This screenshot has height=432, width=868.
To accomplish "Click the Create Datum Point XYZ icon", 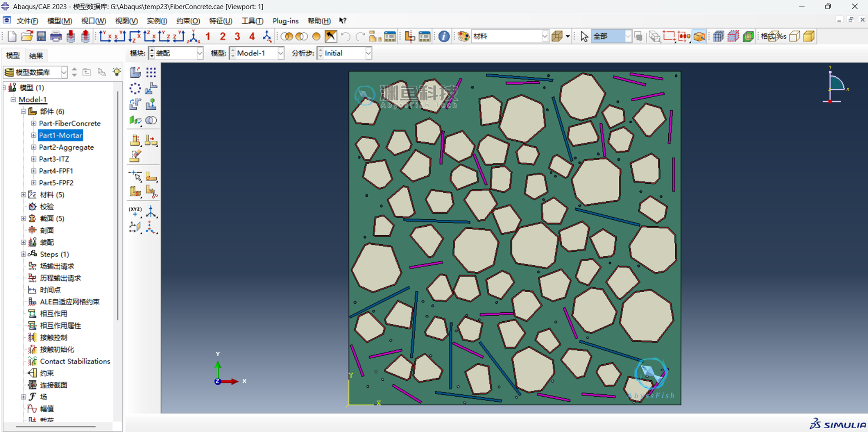I will click(135, 211).
